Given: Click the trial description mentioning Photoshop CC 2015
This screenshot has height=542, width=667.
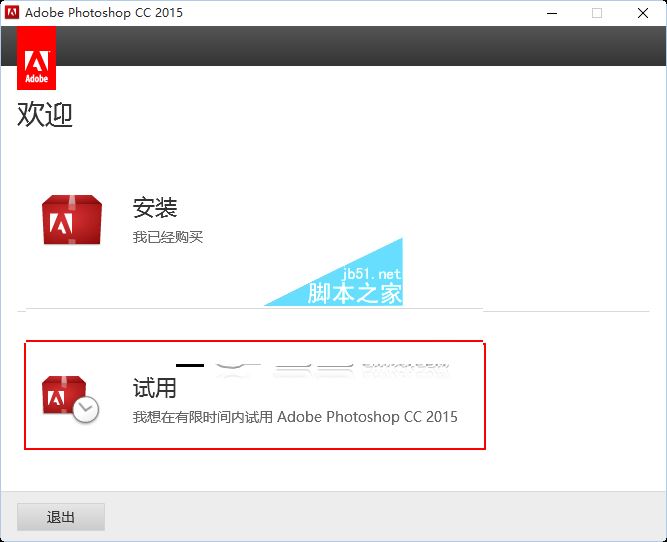Looking at the screenshot, I should (295, 416).
